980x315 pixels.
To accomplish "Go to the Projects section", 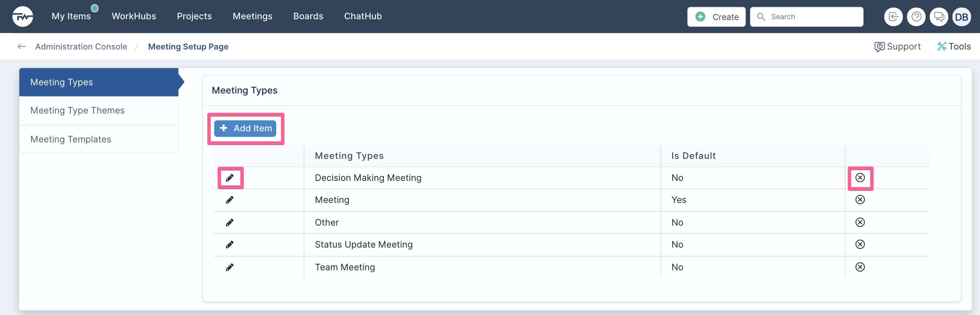I will [194, 17].
